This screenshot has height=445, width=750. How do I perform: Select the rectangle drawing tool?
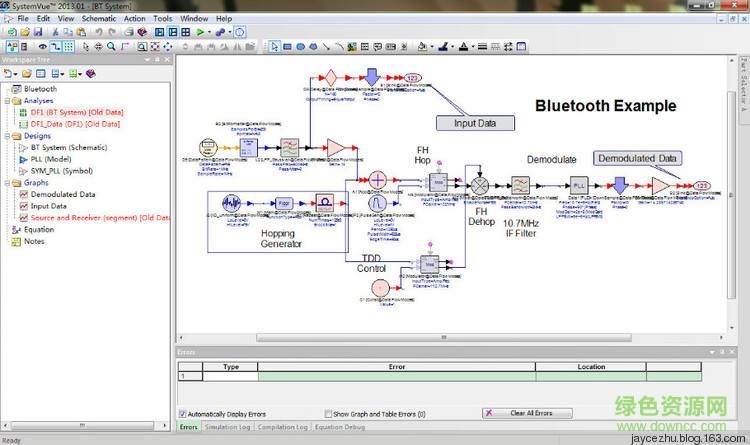287,46
